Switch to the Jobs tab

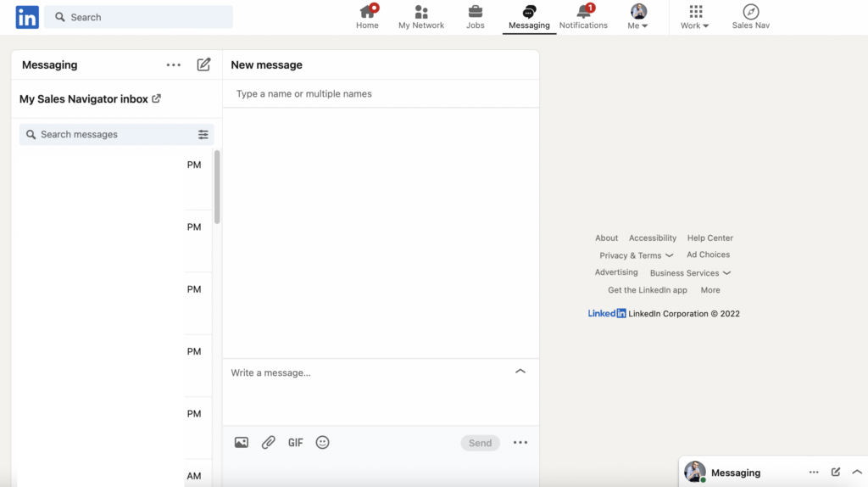pos(476,16)
